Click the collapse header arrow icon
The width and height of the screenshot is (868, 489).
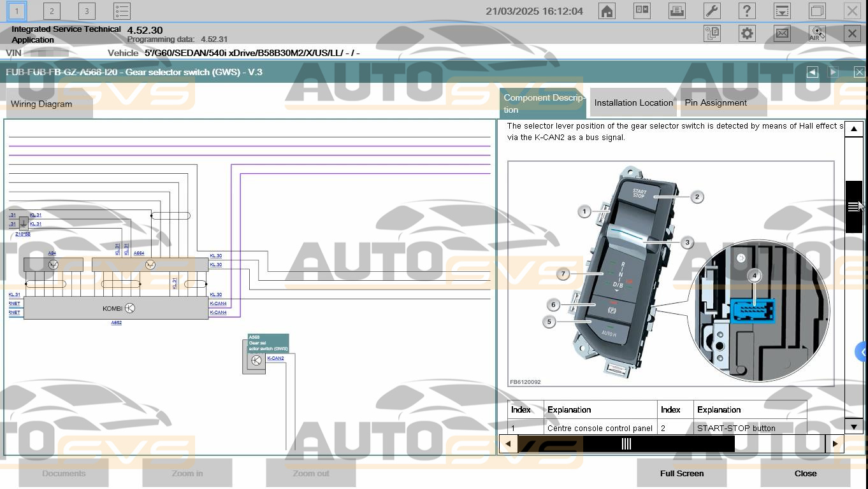point(782,11)
